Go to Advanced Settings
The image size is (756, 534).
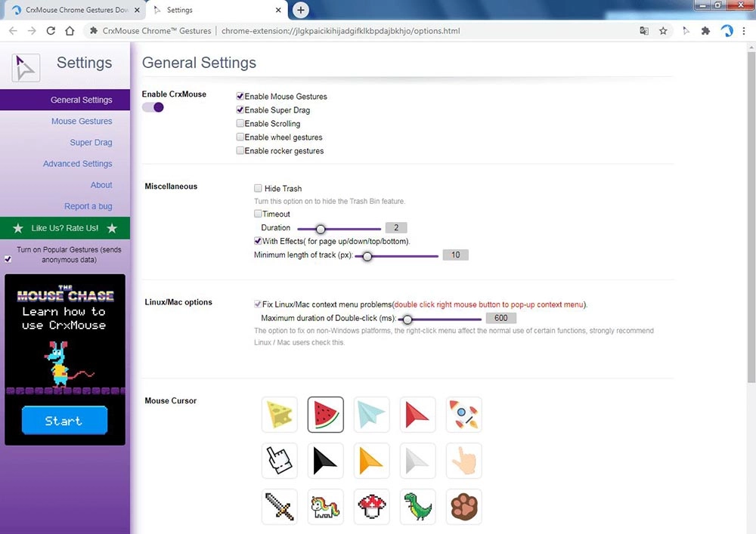click(x=77, y=163)
